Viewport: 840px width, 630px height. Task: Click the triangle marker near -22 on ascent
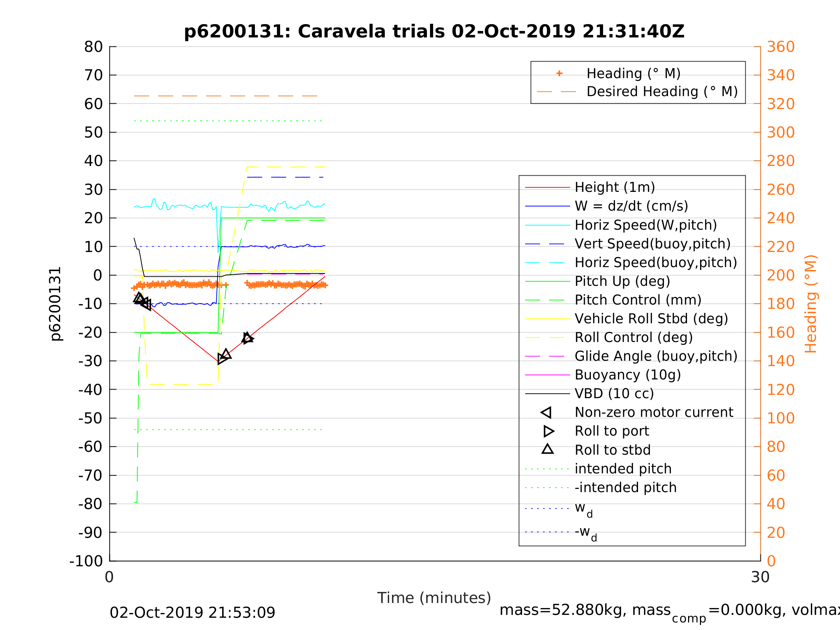pos(247,338)
